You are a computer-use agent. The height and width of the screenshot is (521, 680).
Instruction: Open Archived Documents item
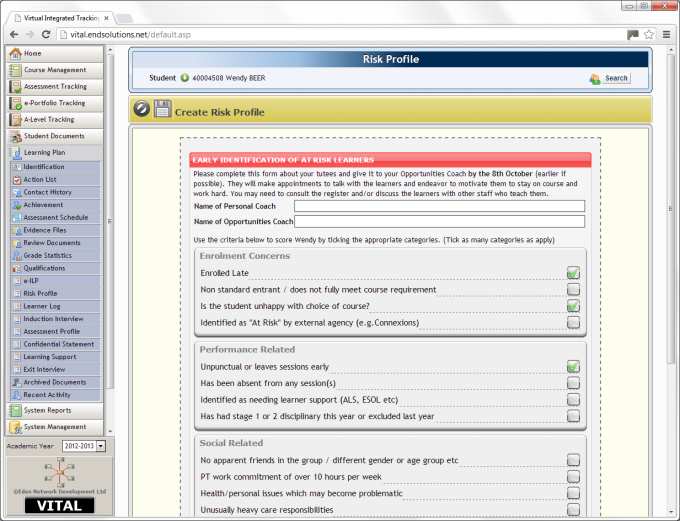click(56, 382)
